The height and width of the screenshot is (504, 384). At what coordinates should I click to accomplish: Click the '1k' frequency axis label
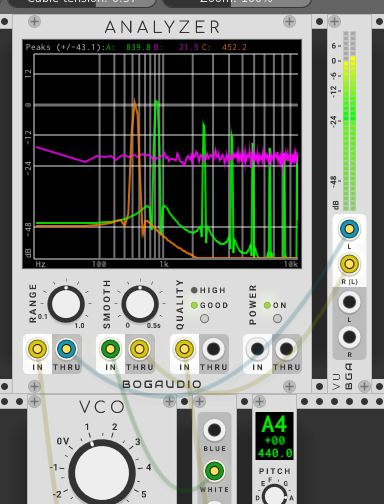pos(164,264)
